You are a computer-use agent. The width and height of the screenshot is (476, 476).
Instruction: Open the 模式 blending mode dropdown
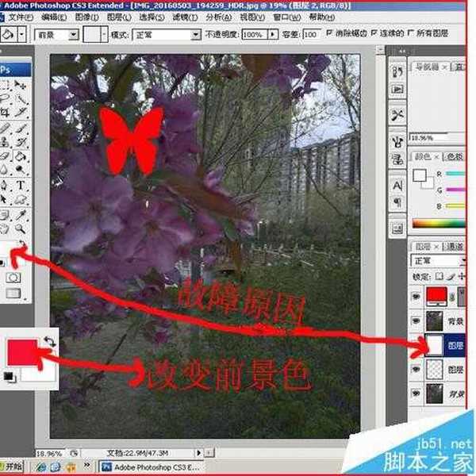tap(167, 36)
